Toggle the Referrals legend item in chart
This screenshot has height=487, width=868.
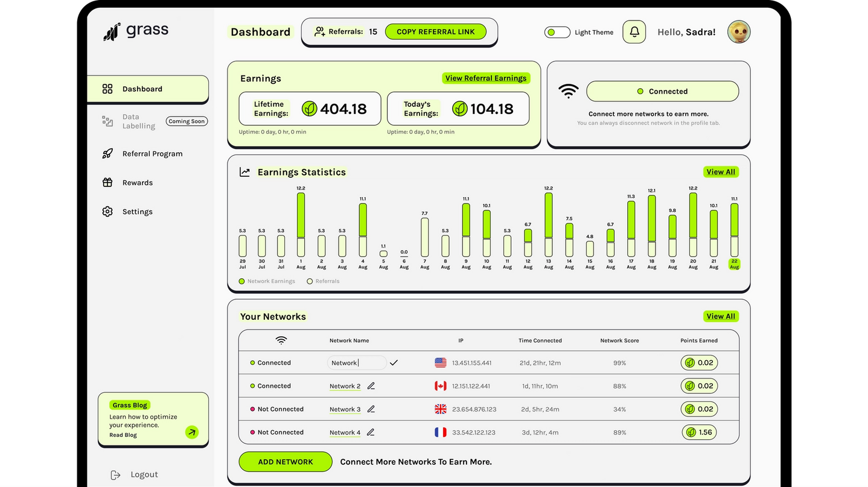323,281
